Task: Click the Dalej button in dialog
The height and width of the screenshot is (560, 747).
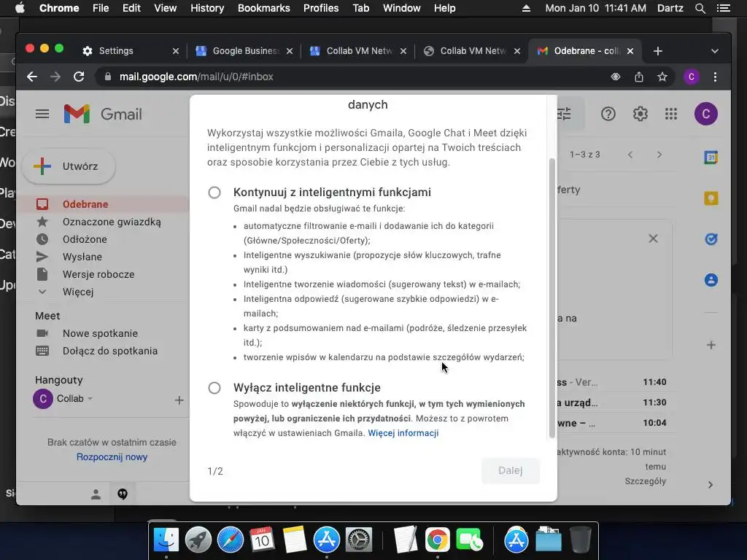Action: 510,470
